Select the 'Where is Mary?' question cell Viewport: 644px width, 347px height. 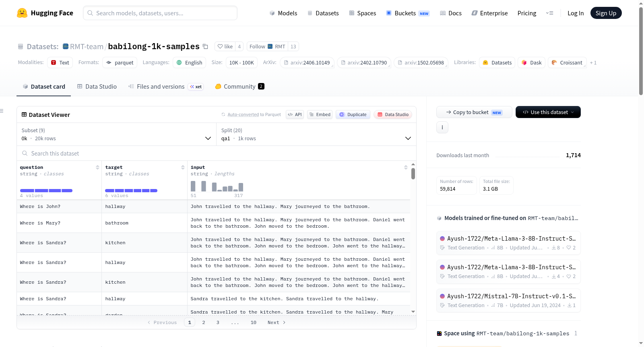coord(59,223)
